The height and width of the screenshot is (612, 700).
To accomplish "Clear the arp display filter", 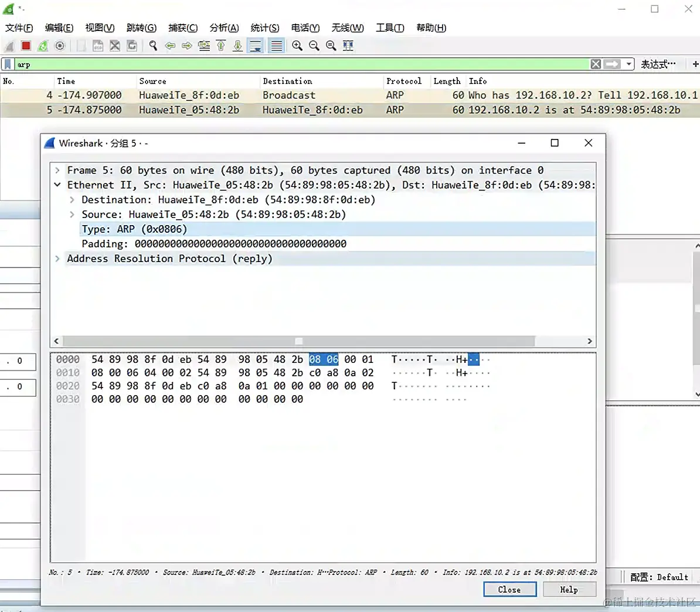I will tap(596, 64).
